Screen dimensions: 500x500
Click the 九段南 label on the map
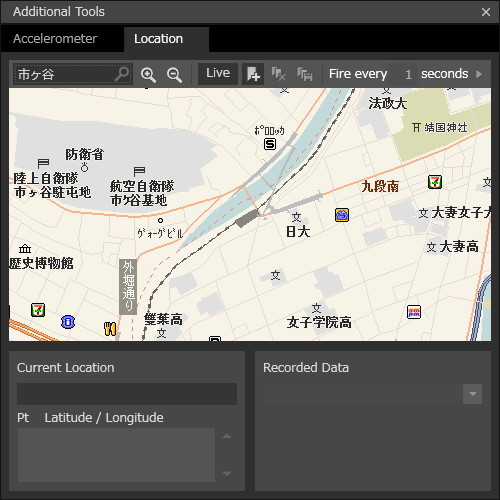[x=380, y=186]
